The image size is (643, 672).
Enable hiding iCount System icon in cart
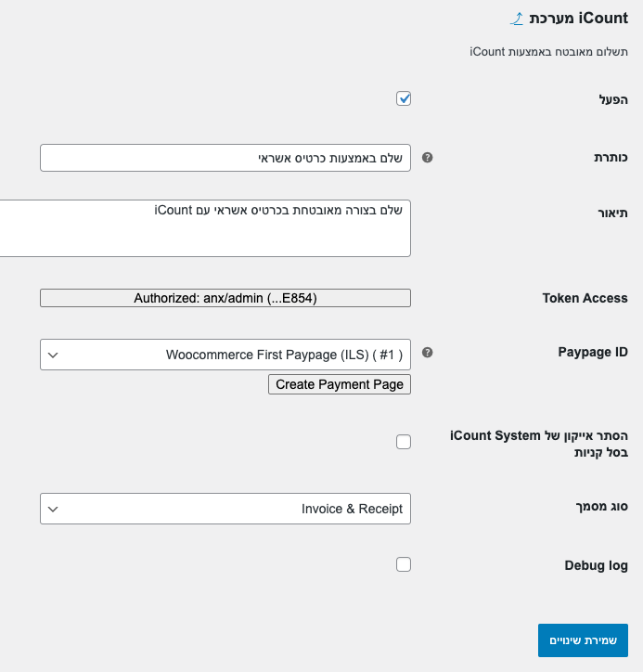(404, 442)
